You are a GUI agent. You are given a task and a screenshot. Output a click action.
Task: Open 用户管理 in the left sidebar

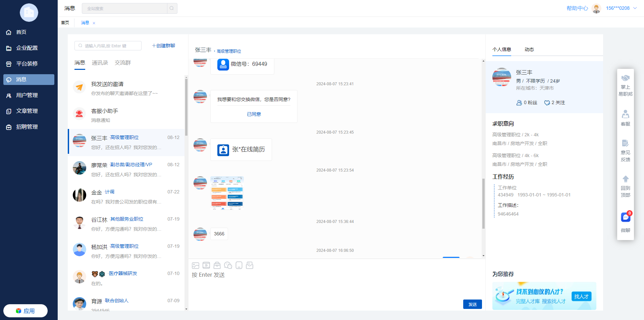pyautogui.click(x=27, y=95)
